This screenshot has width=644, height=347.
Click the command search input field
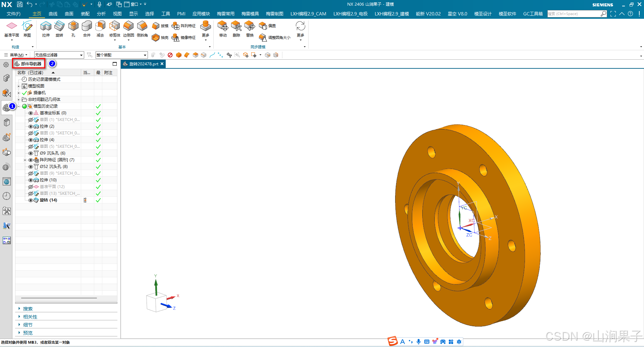coord(574,14)
